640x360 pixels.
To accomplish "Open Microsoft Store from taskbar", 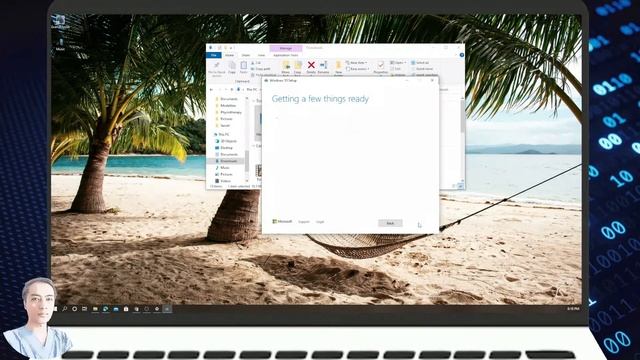I will coord(126,309).
